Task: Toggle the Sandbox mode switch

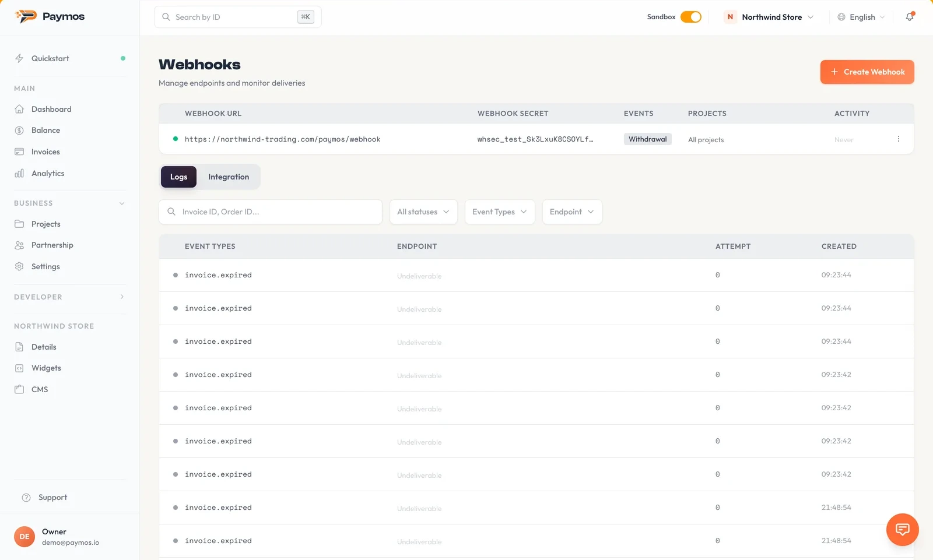Action: point(691,17)
